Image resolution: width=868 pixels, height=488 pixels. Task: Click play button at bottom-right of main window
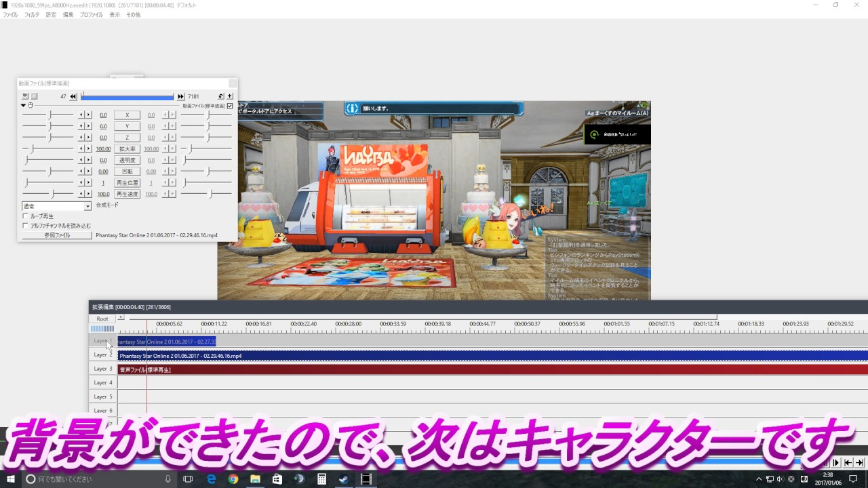pos(836,463)
